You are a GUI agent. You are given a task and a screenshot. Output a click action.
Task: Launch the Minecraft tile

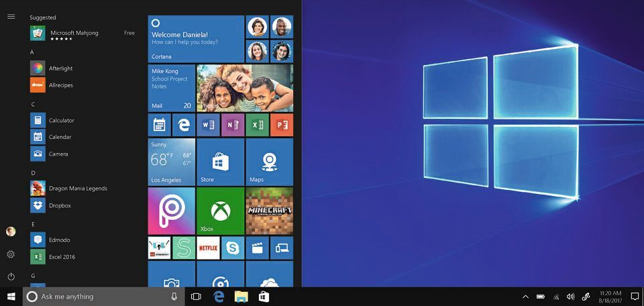point(270,211)
